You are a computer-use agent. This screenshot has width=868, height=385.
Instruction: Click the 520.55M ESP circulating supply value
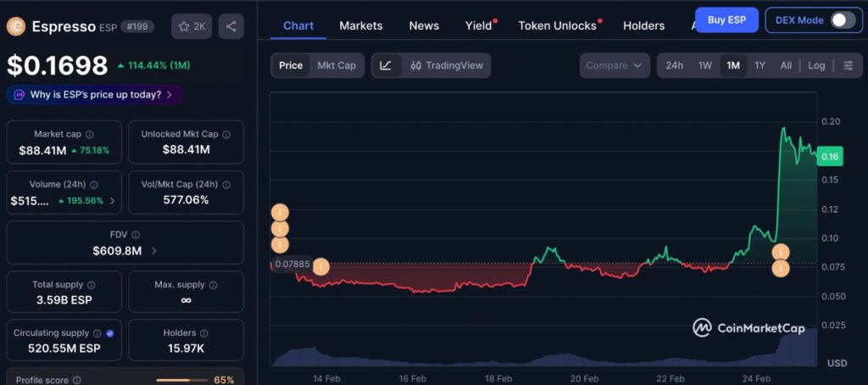[64, 349]
